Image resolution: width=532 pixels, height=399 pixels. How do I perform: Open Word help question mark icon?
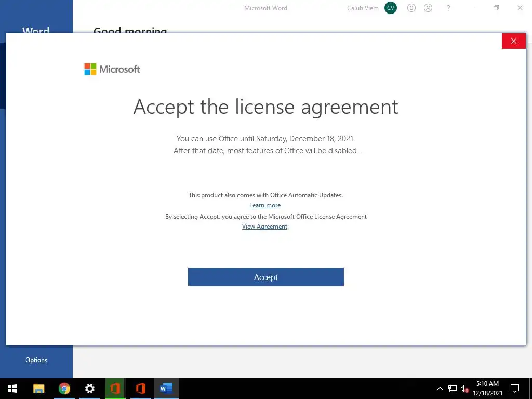pos(448,8)
